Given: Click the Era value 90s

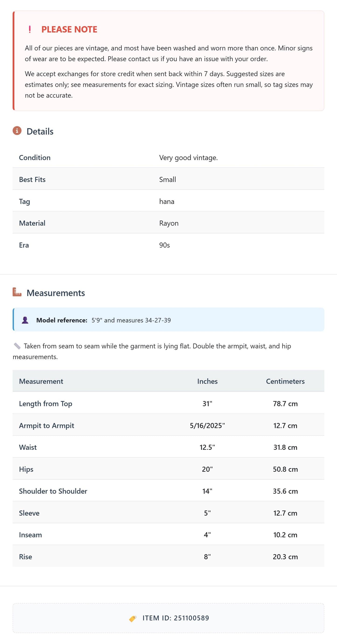Looking at the screenshot, I should (165, 245).
